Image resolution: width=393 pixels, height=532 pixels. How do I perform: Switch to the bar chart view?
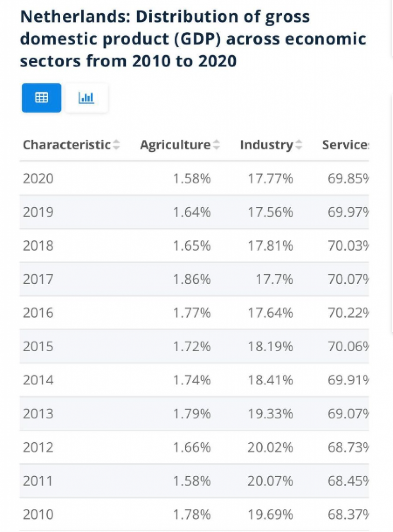[x=86, y=98]
